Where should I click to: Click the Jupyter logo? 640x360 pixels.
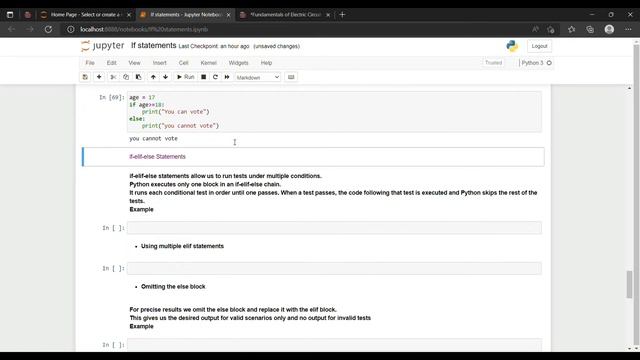point(103,46)
